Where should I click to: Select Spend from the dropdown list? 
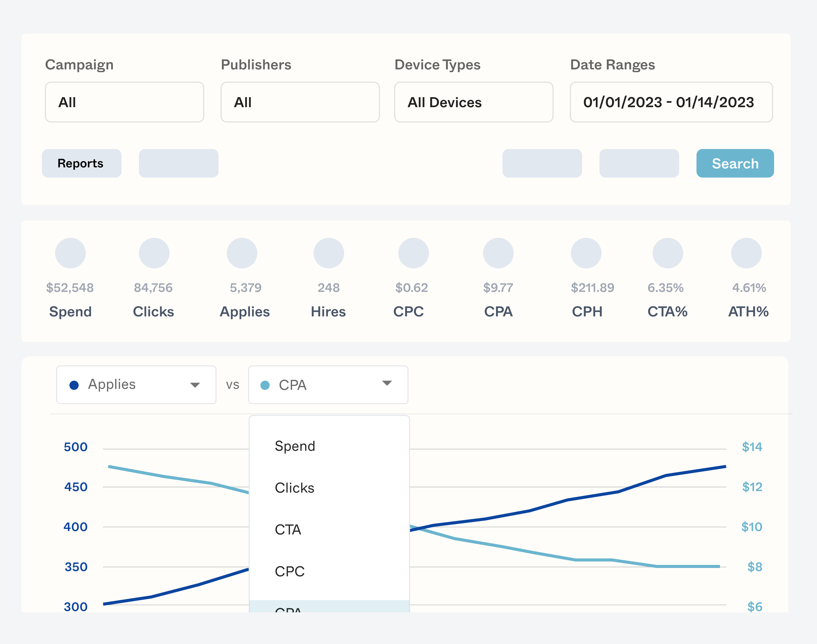(x=295, y=446)
